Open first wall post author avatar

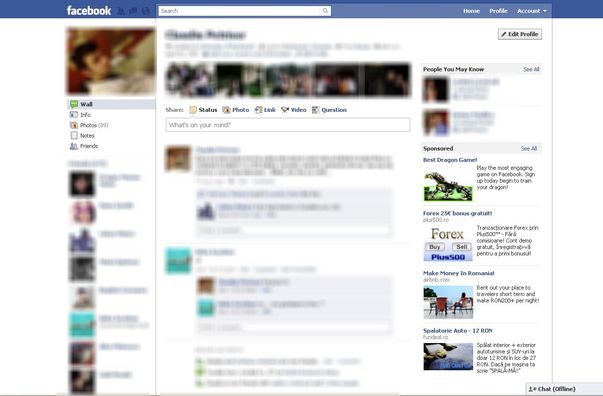pyautogui.click(x=178, y=158)
